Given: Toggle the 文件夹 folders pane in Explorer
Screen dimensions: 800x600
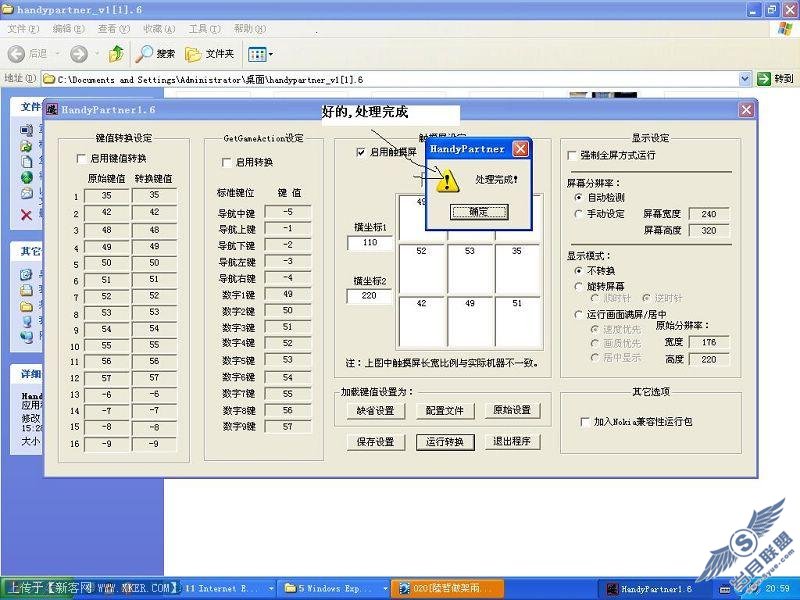Looking at the screenshot, I should point(209,54).
